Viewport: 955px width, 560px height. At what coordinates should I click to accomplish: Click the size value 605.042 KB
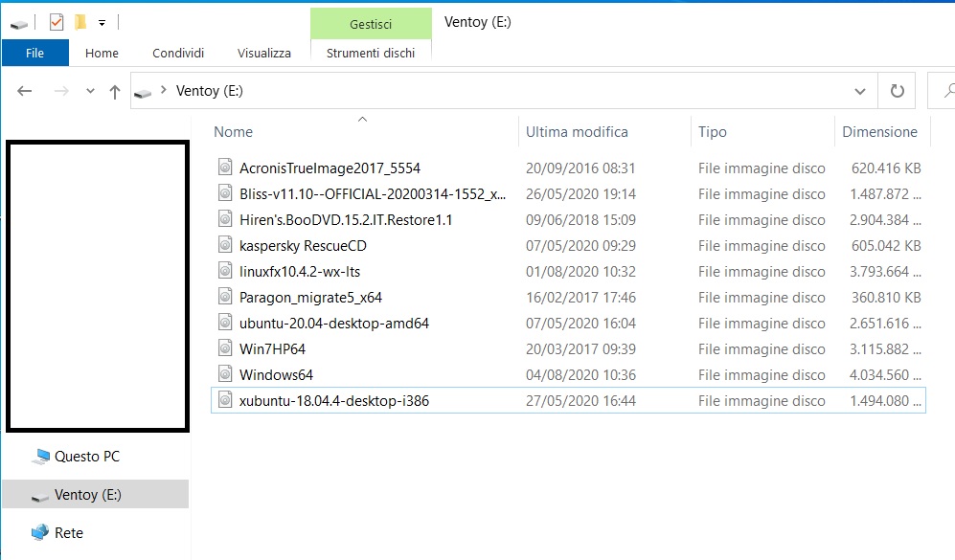point(886,246)
